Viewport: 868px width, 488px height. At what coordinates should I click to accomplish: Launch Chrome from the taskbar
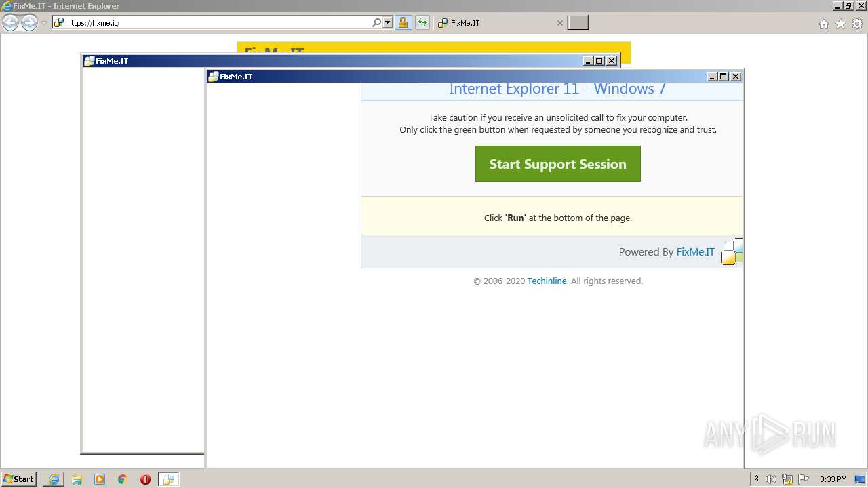123,479
